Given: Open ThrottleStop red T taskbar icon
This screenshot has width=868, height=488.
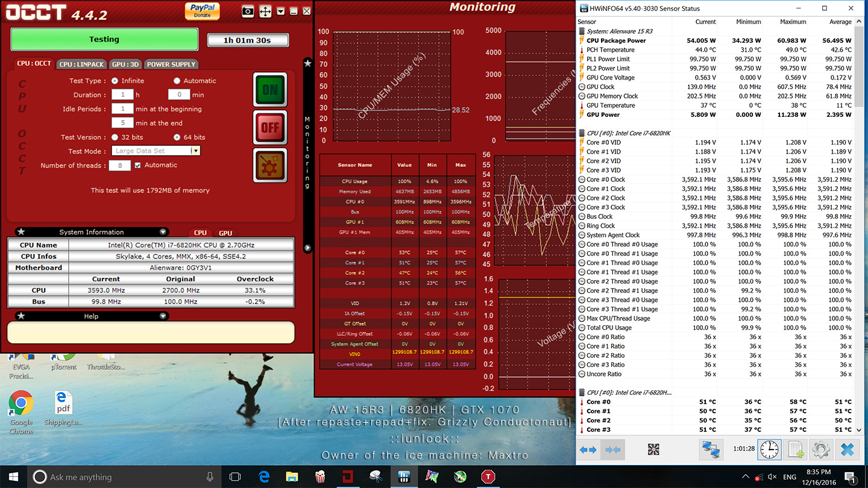Looking at the screenshot, I should [488, 477].
